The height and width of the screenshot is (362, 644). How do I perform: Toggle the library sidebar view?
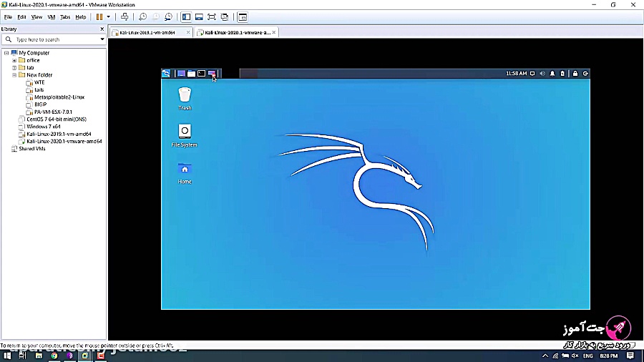[x=186, y=17]
